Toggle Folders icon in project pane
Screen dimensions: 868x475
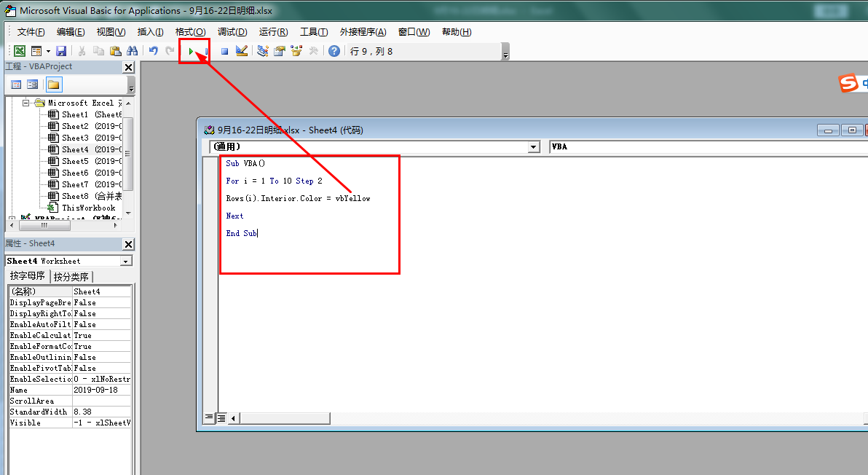54,85
